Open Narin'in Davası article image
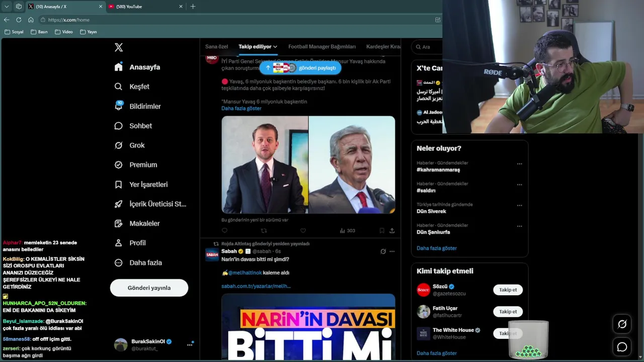Screen dimensions: 644x362 [x=308, y=327]
